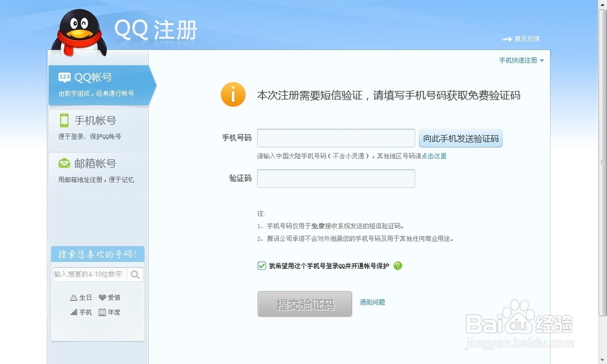The height and width of the screenshot is (364, 607).
Task: Click the arrow icon beside 意见反馈
Action: pos(507,39)
